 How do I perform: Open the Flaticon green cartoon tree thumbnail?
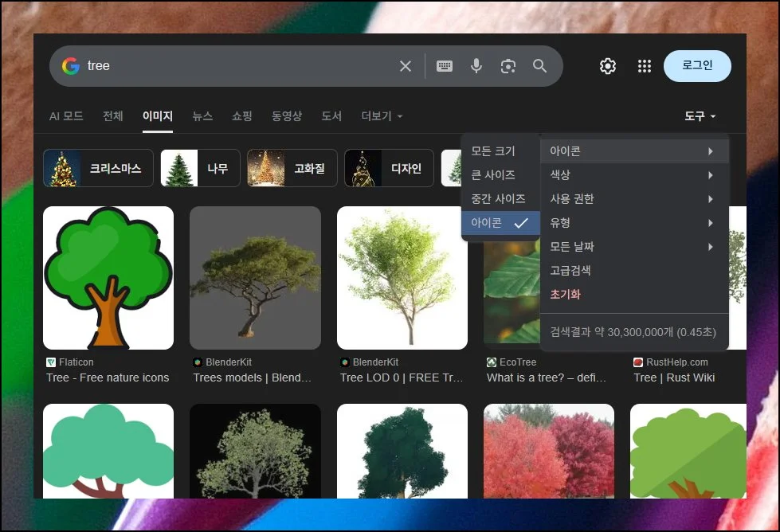pos(108,278)
